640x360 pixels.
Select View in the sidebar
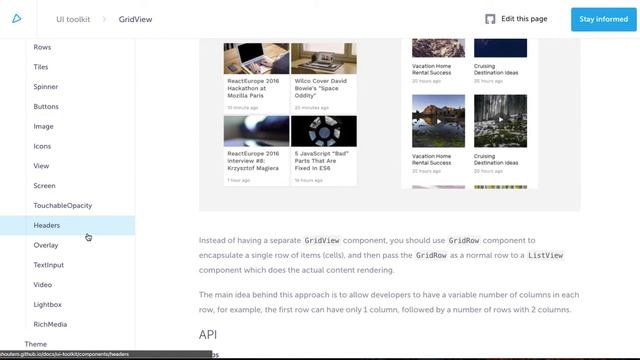click(x=41, y=166)
